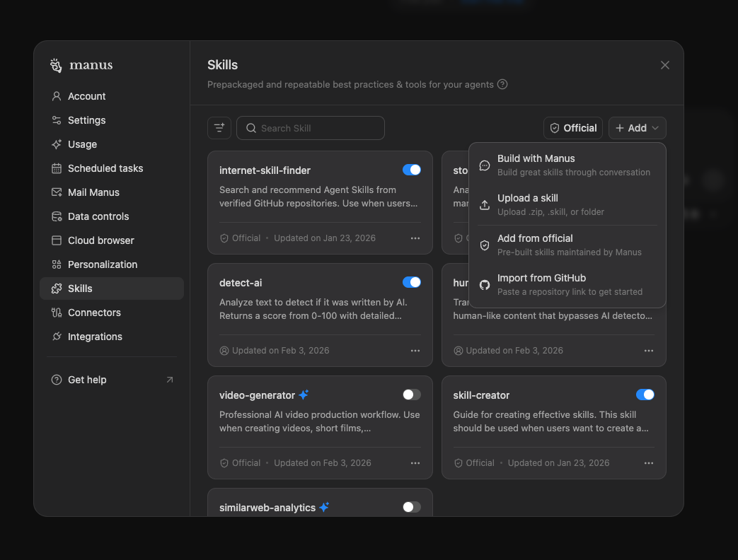Click the Mail Manus envelope icon
This screenshot has height=560, width=738.
[57, 192]
